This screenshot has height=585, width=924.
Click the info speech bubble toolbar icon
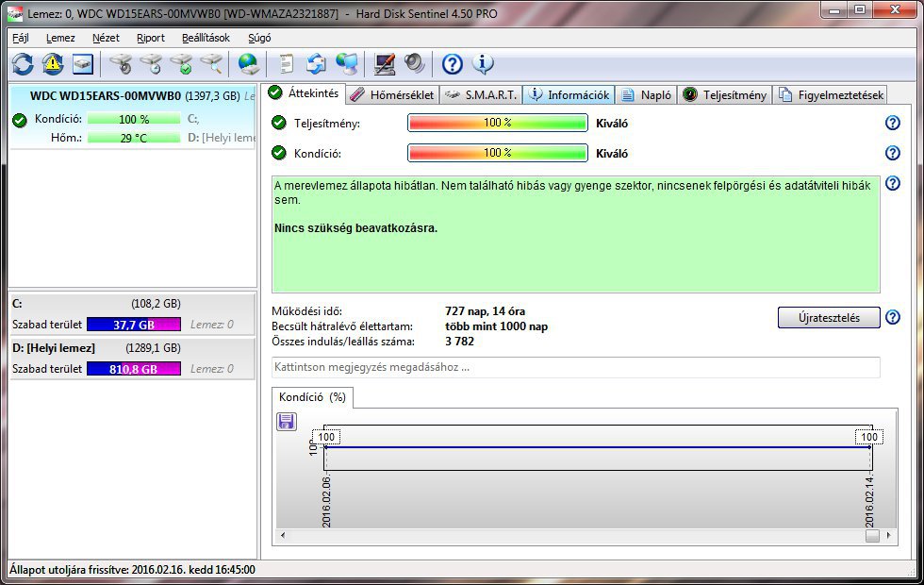tap(483, 64)
